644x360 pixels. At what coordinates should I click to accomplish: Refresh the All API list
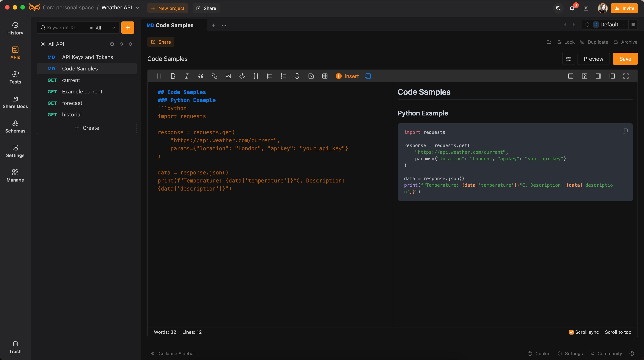tap(112, 44)
